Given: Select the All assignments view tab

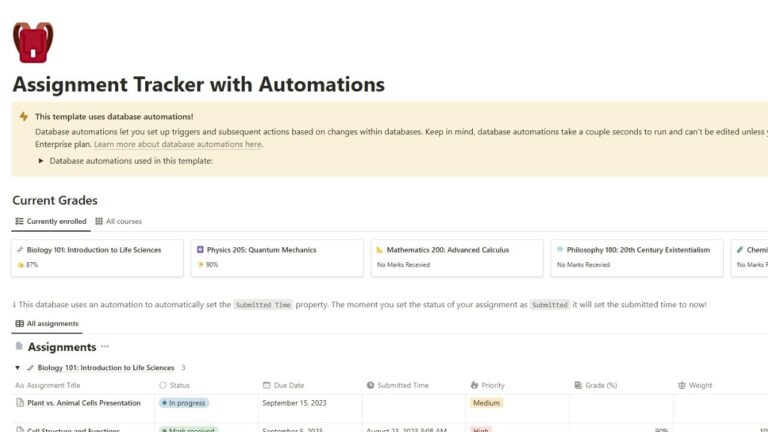Looking at the screenshot, I should click(48, 324).
